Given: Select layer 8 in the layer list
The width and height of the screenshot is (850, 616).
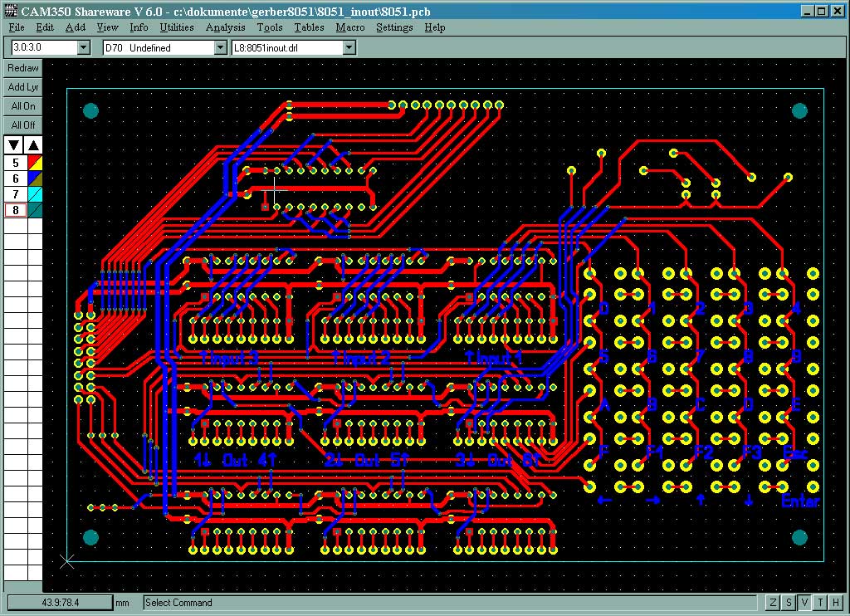Looking at the screenshot, I should 16,210.
